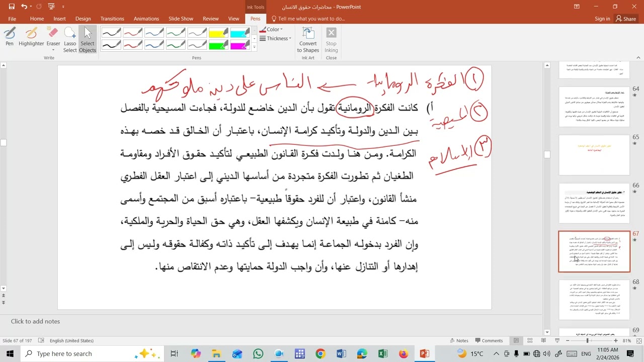Pick the magenta highlighter pen
This screenshot has height=362, width=644.
click(x=240, y=44)
